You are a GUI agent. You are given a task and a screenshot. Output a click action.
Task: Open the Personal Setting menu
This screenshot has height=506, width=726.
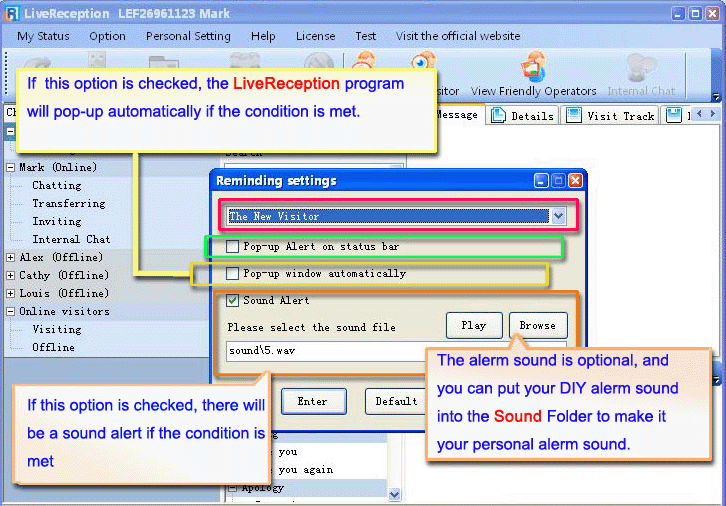pos(188,36)
